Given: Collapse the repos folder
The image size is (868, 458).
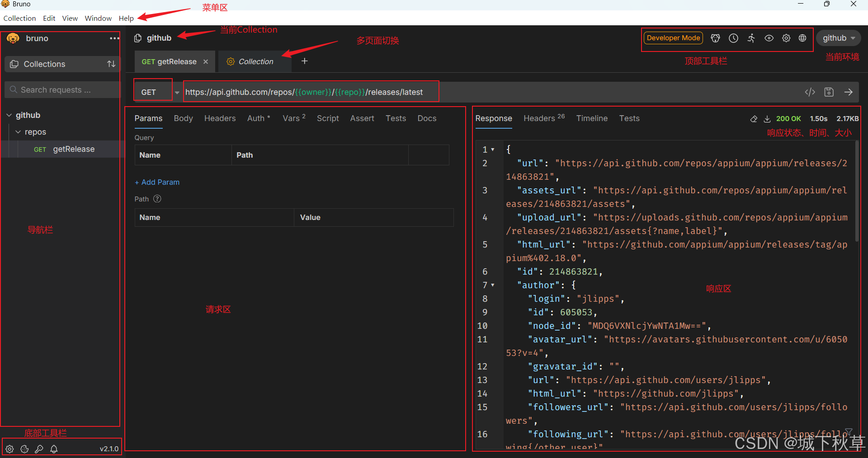Looking at the screenshot, I should 18,132.
